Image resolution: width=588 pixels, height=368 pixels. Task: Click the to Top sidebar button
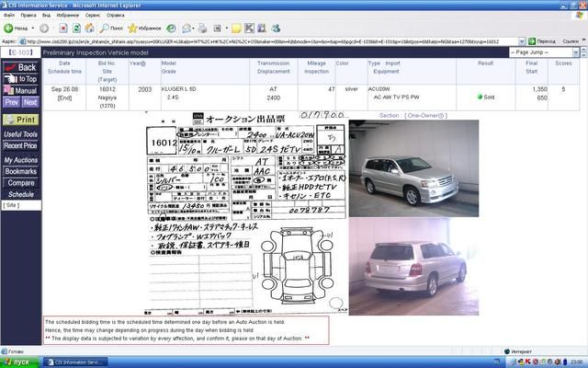(x=20, y=79)
